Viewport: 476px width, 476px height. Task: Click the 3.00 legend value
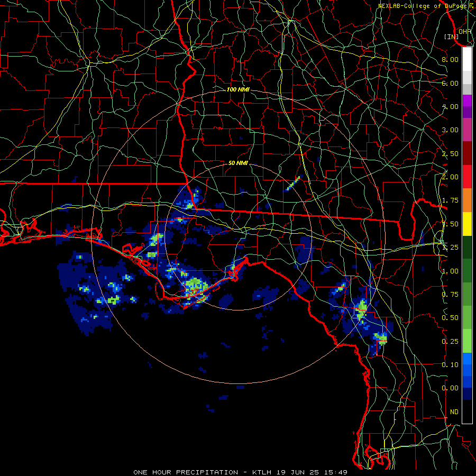450,130
